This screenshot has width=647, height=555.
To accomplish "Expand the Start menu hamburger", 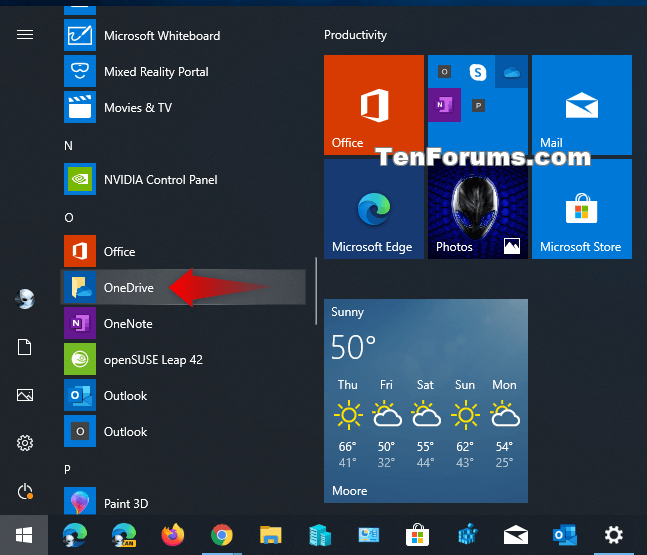I will pos(25,35).
